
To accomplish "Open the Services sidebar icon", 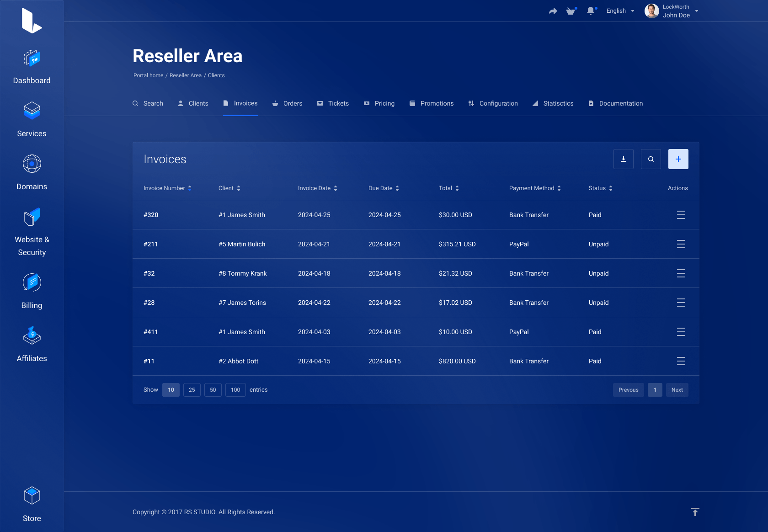I will (x=32, y=111).
